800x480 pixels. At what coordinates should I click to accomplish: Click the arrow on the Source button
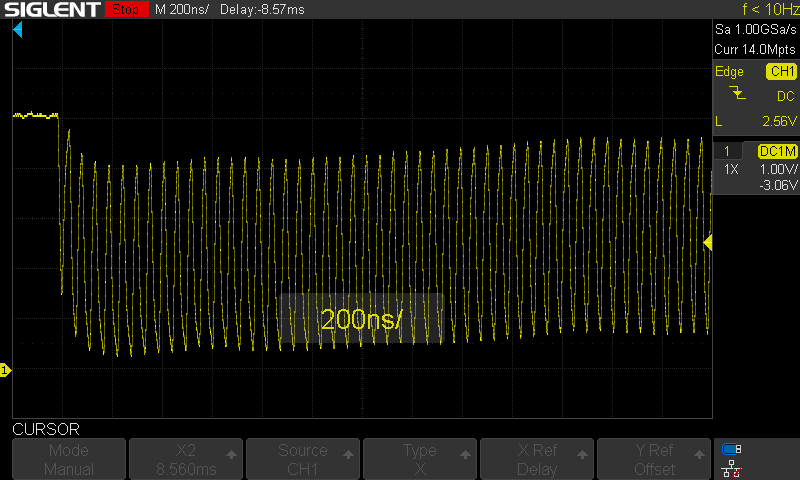click(x=348, y=454)
